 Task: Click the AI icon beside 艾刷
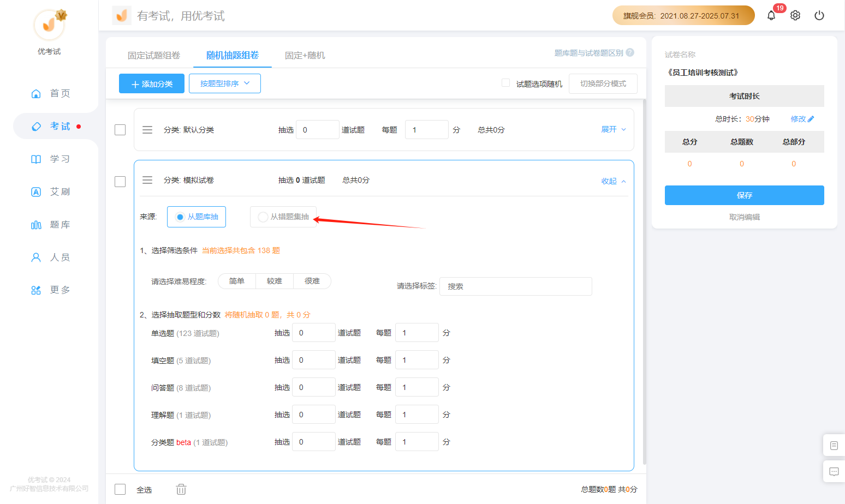(36, 192)
